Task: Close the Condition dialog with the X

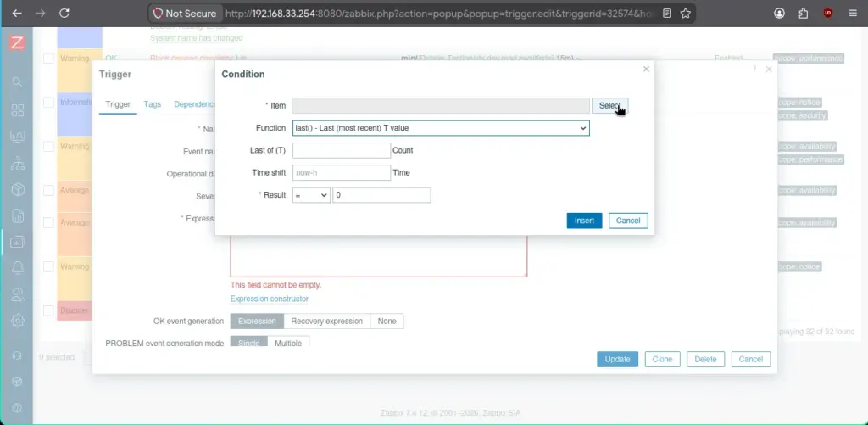Action: pos(646,70)
